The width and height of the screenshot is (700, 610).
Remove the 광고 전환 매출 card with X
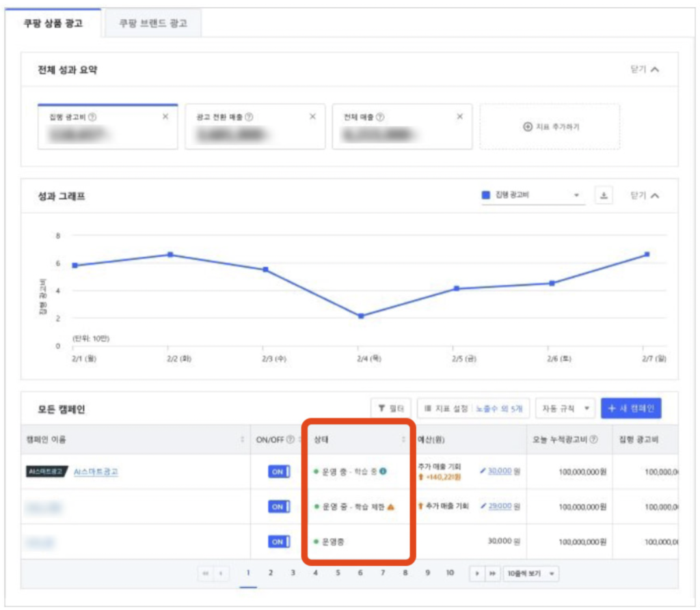(312, 116)
